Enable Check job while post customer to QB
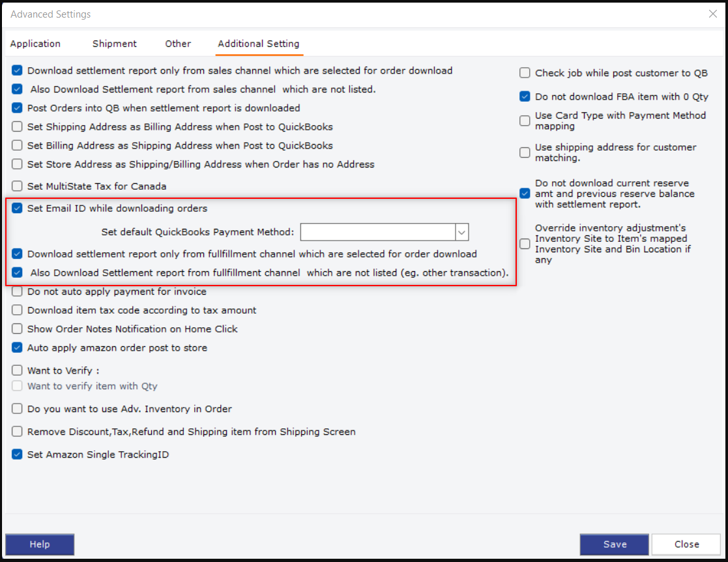The width and height of the screenshot is (728, 562). (x=525, y=74)
